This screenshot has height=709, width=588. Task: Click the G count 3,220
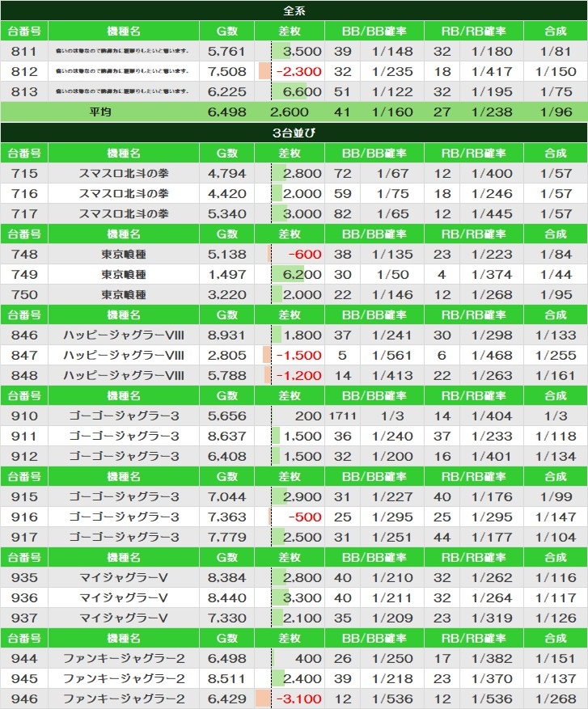click(x=226, y=295)
